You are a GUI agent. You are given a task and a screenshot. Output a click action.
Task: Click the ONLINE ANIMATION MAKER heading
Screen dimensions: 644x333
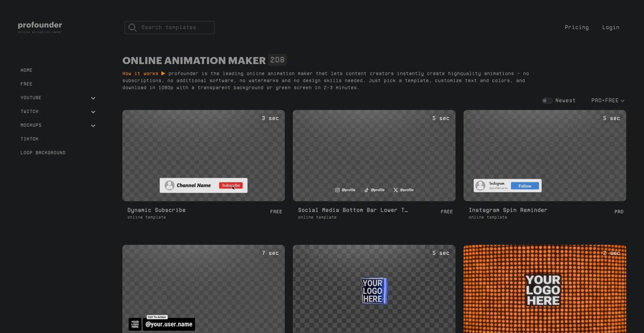(194, 61)
